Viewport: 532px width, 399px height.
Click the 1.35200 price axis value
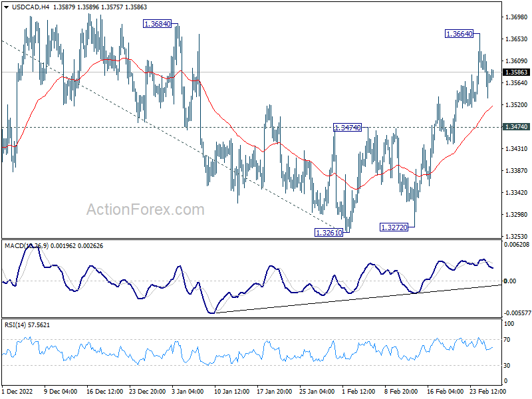517,105
